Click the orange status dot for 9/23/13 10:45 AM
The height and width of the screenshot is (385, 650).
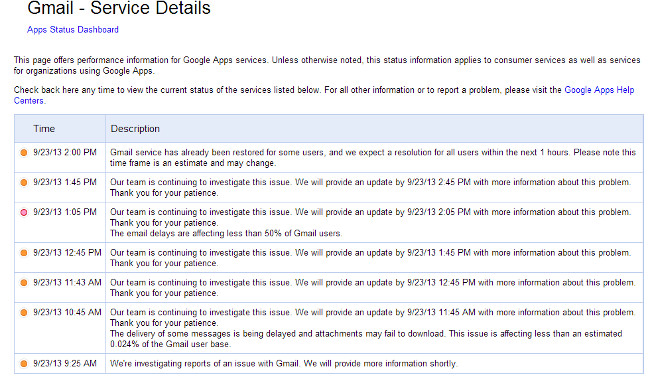click(24, 312)
